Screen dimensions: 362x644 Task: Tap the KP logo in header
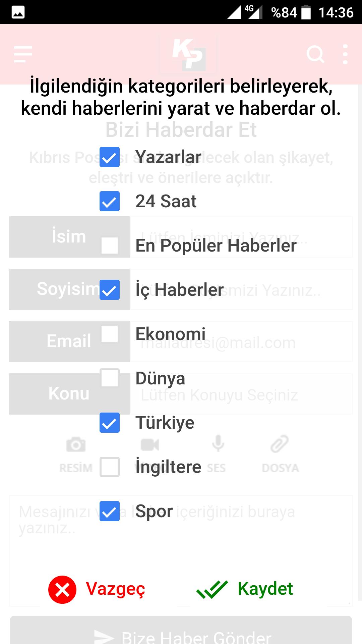[x=189, y=54]
